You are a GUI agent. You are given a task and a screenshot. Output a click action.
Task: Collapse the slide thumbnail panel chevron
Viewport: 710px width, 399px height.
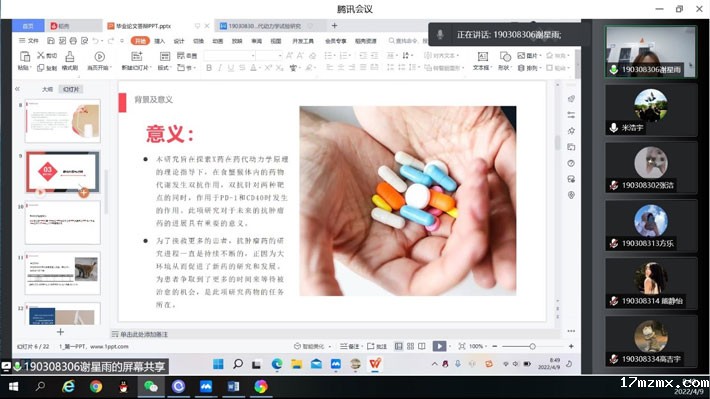tap(17, 89)
